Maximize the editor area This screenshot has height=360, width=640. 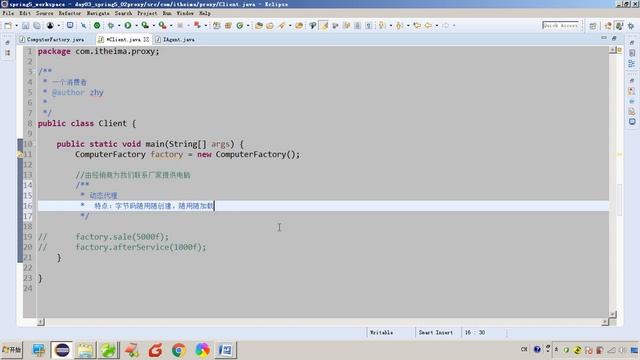pyautogui.click(x=614, y=38)
